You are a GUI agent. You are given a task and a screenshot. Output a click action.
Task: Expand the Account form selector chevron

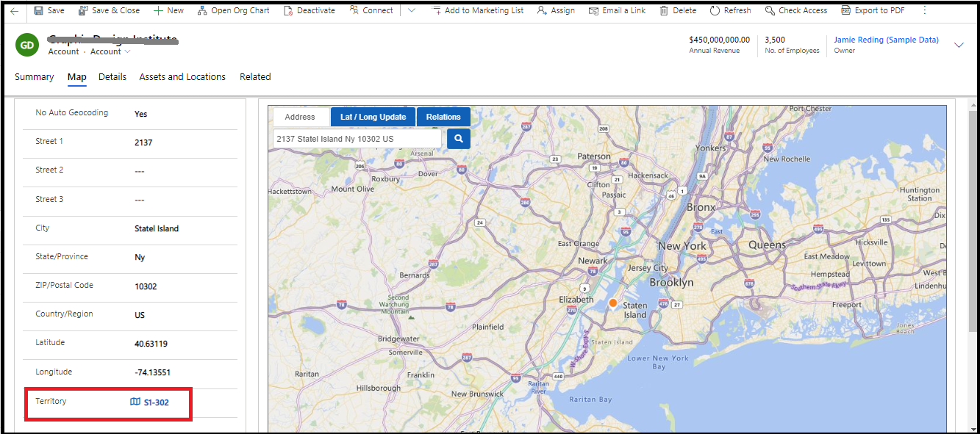129,51
